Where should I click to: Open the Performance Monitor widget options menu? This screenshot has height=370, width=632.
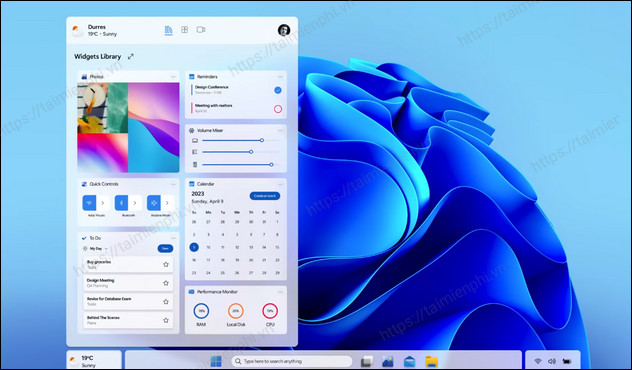coord(280,292)
